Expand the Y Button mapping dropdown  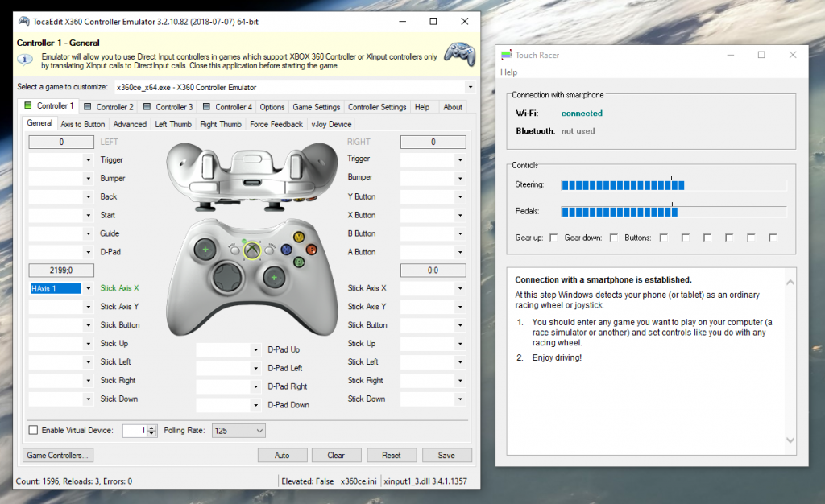pyautogui.click(x=460, y=196)
